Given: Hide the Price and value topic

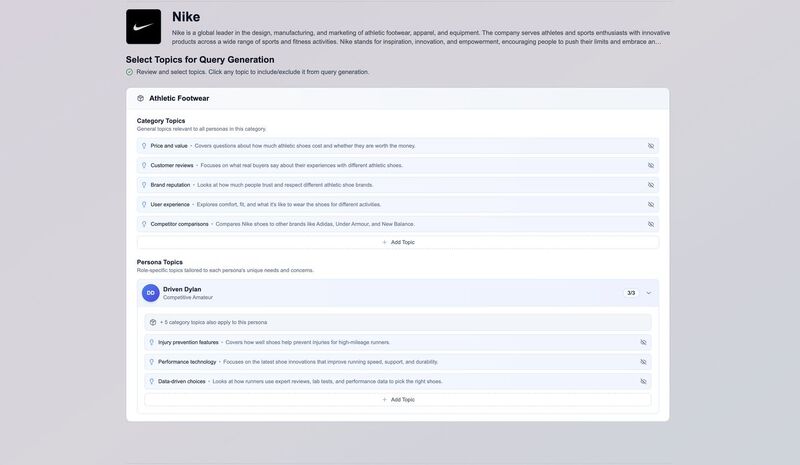Looking at the screenshot, I should (x=651, y=146).
